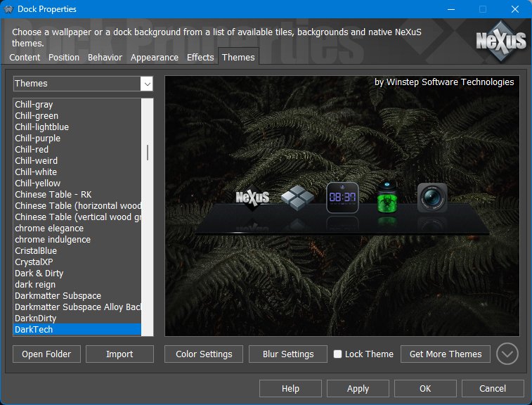Select Chinese Table (vertical wood theme

point(77,217)
